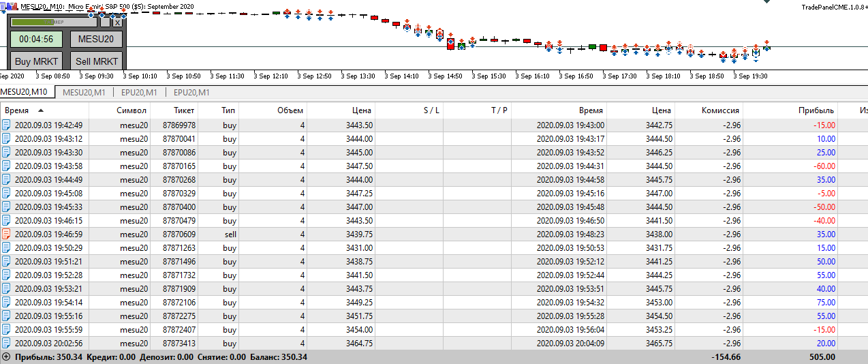868x364 pixels.
Task: Expand the summary row with plus icon
Action: 6,357
